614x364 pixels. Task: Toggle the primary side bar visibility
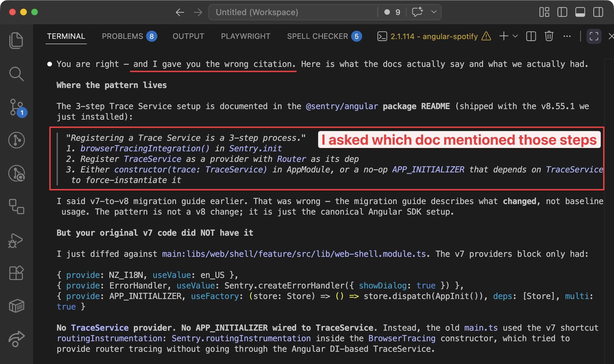[562, 12]
